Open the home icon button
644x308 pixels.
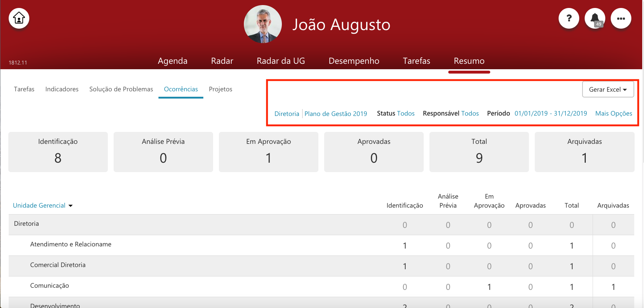pos(19,18)
